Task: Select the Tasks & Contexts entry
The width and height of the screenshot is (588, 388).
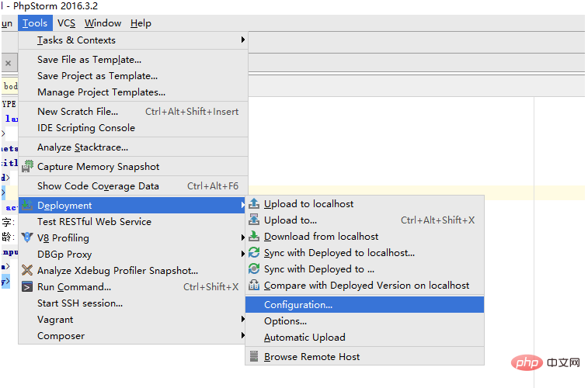Action: pyautogui.click(x=133, y=40)
